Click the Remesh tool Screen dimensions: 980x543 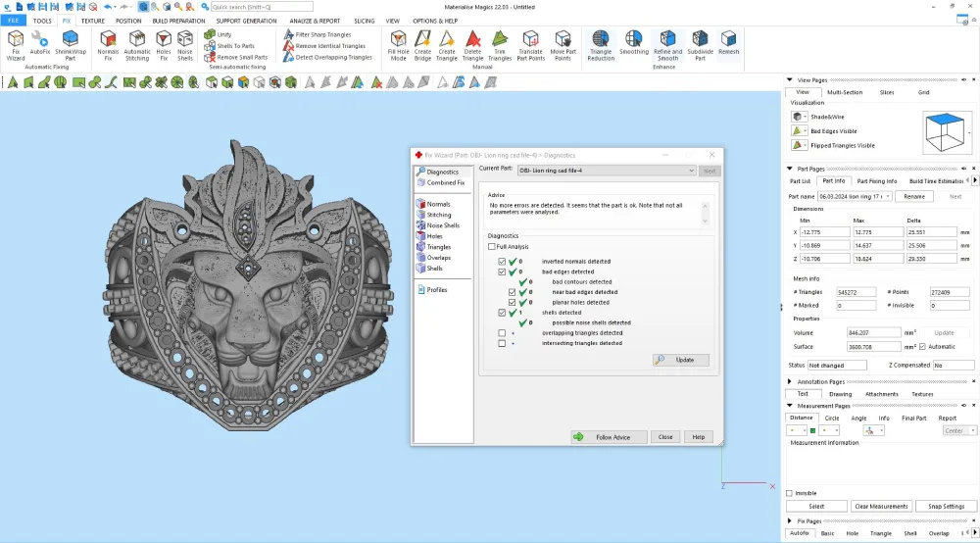[728, 42]
